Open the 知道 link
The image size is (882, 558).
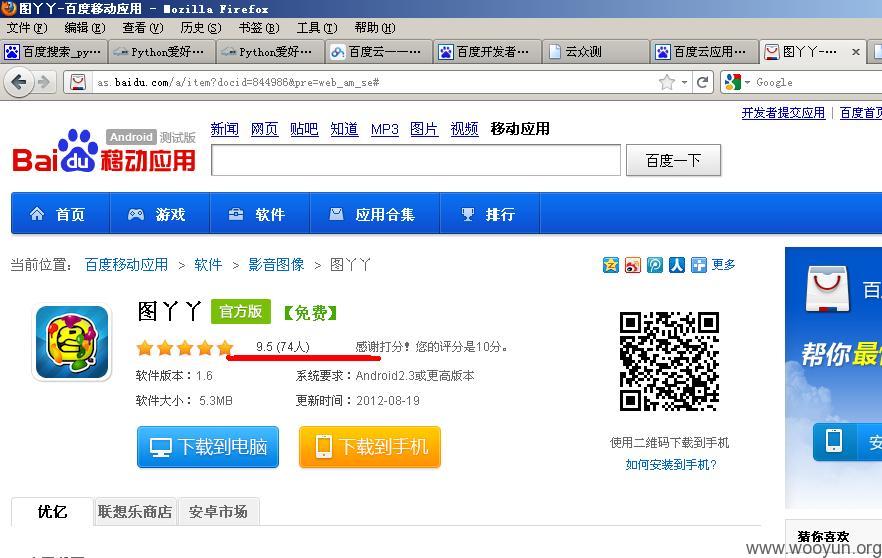344,129
